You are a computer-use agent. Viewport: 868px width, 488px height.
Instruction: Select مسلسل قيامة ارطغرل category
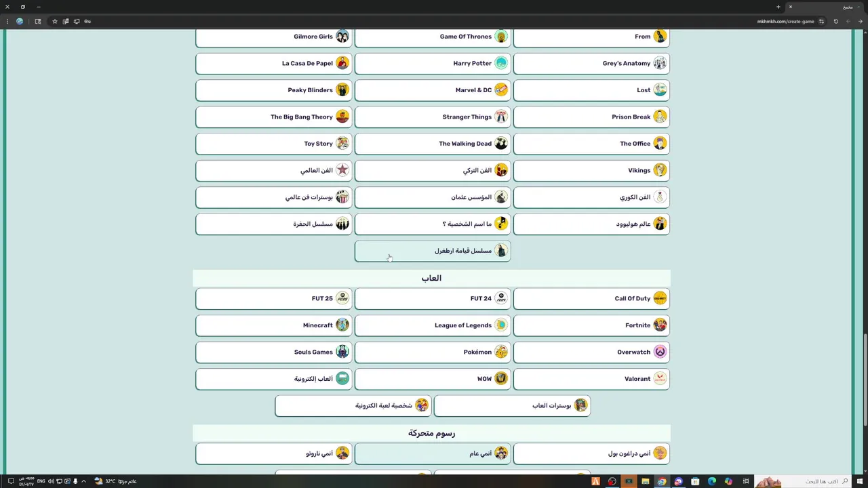(x=433, y=251)
